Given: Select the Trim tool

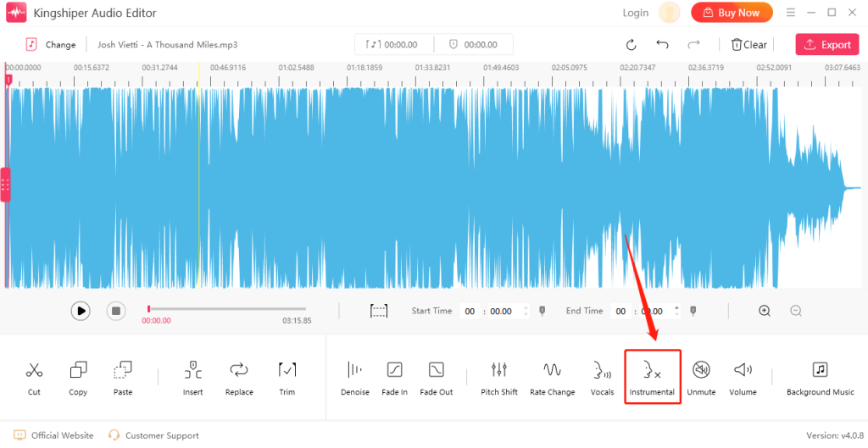Looking at the screenshot, I should [287, 378].
